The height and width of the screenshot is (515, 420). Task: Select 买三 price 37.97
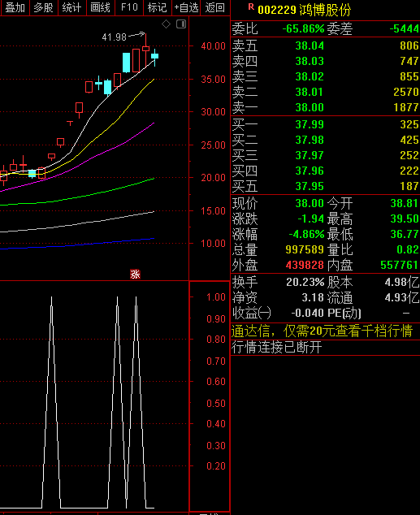(310, 155)
